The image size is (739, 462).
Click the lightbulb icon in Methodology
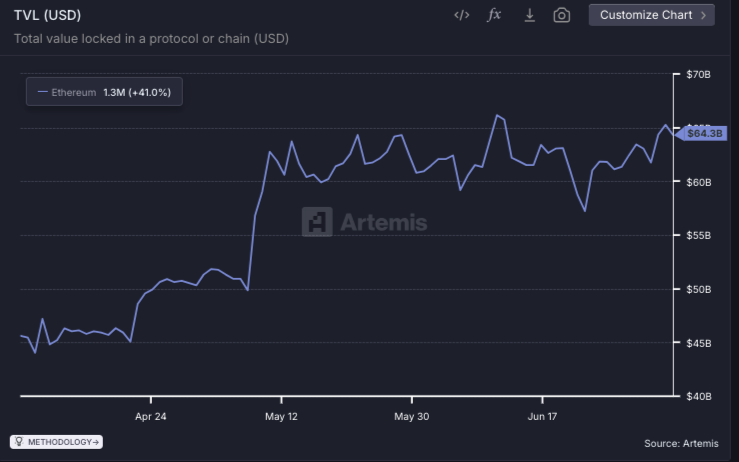click(19, 442)
